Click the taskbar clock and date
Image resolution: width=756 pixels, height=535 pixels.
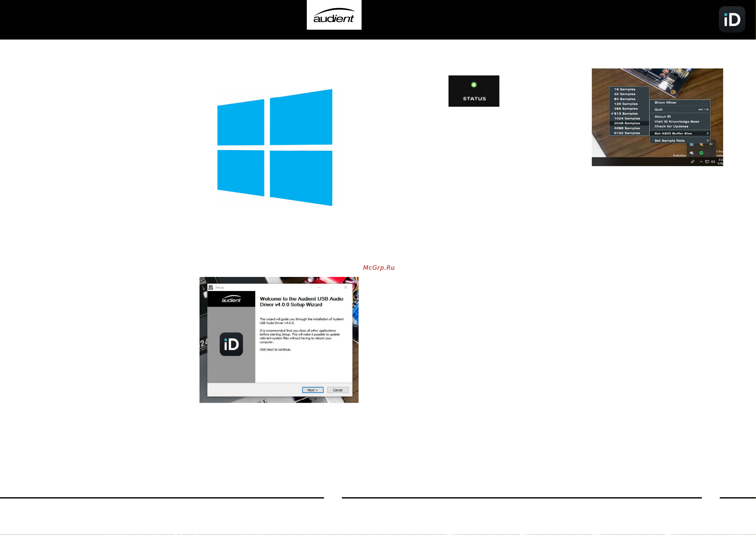click(720, 162)
